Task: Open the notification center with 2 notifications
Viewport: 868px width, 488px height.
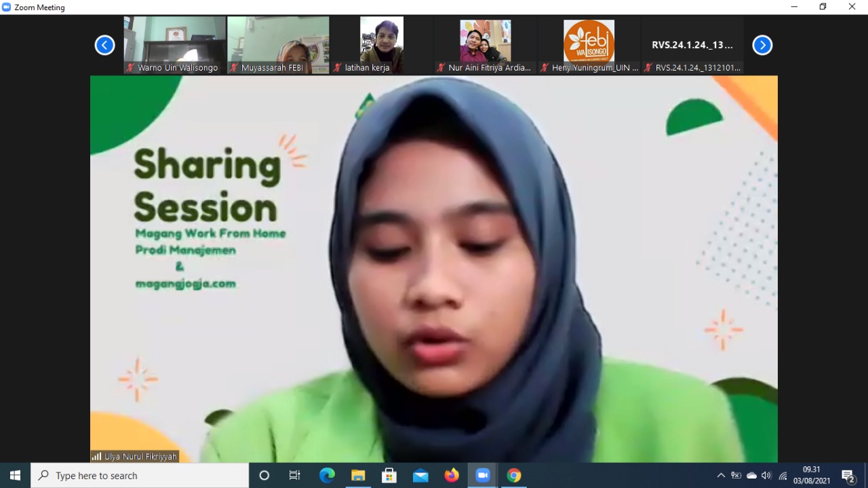Action: point(848,475)
